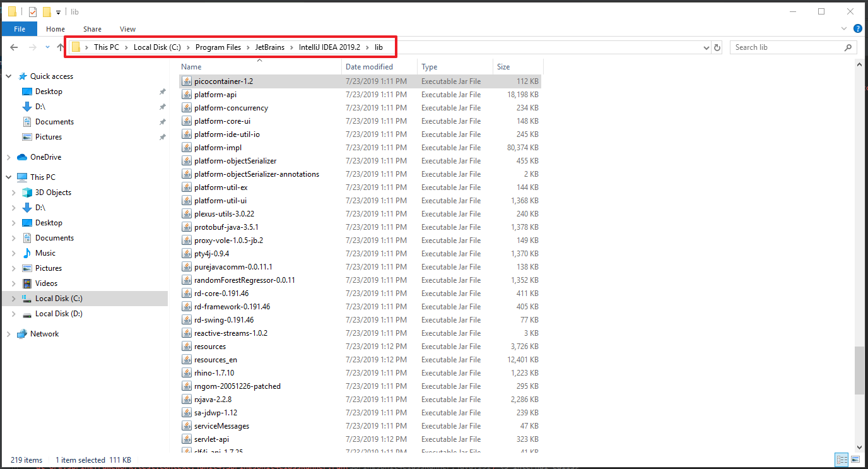Select the platform-impl jar file icon
This screenshot has height=469, width=868.
pyautogui.click(x=187, y=148)
